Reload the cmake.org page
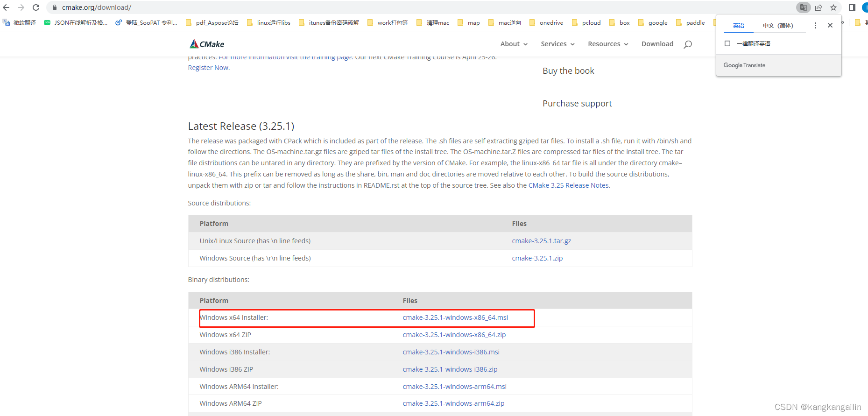 coord(36,7)
